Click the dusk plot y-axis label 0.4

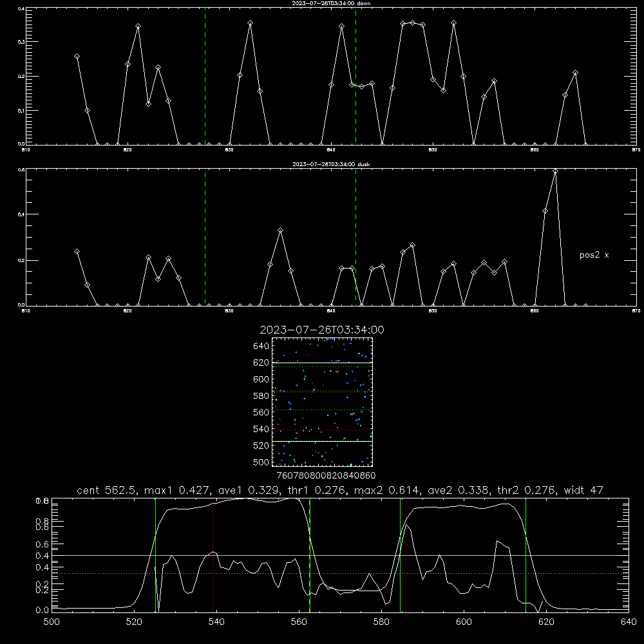click(21, 214)
